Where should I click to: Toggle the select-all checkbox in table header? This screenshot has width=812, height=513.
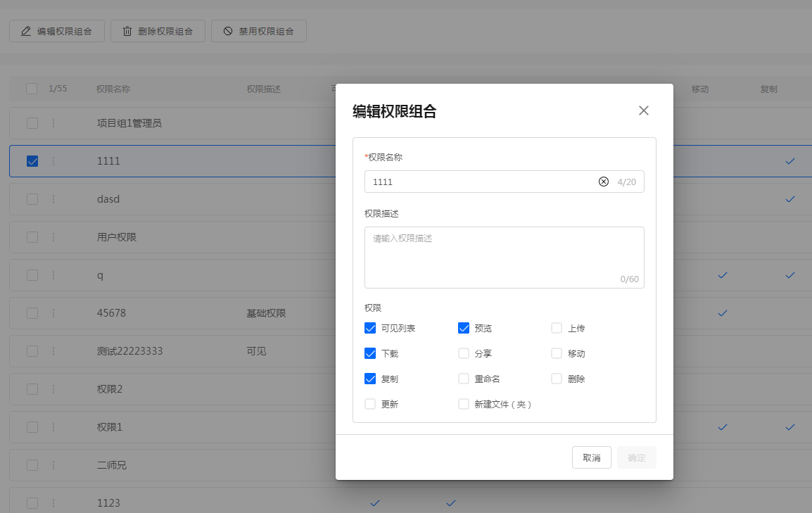tap(32, 89)
